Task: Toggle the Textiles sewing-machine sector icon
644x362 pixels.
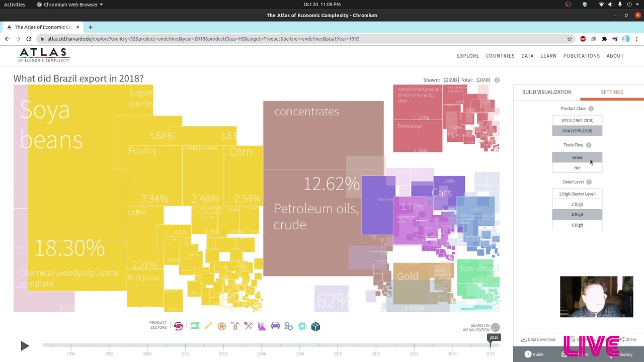Action: 195,326
